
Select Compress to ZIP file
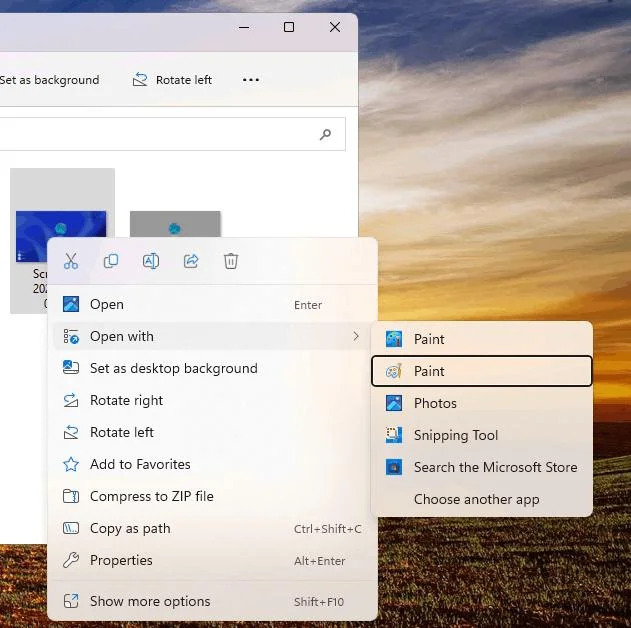pyautogui.click(x=151, y=496)
